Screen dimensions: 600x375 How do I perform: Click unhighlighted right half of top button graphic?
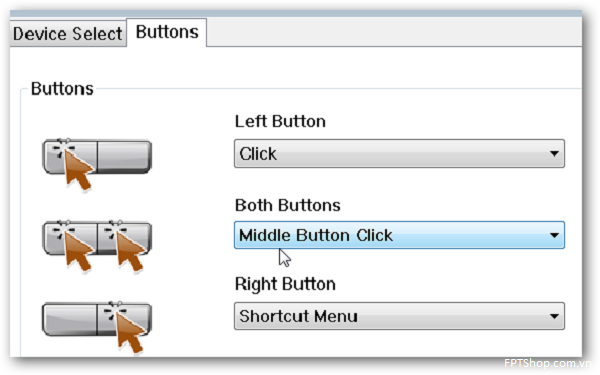coord(125,157)
